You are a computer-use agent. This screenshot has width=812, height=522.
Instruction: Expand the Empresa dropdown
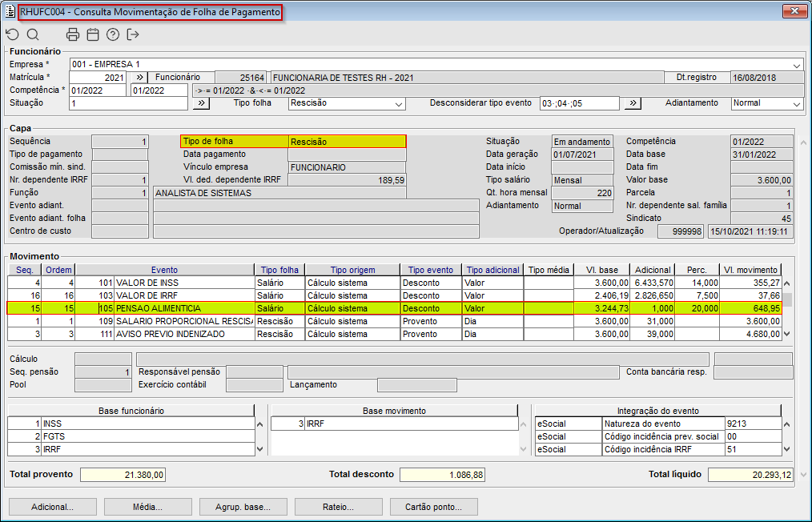point(797,65)
